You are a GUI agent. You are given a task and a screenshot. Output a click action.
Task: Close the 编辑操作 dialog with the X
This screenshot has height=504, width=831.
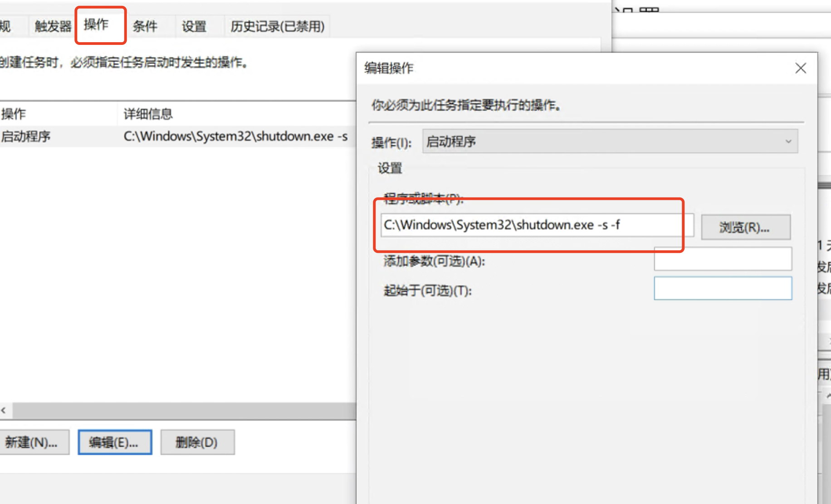point(801,68)
